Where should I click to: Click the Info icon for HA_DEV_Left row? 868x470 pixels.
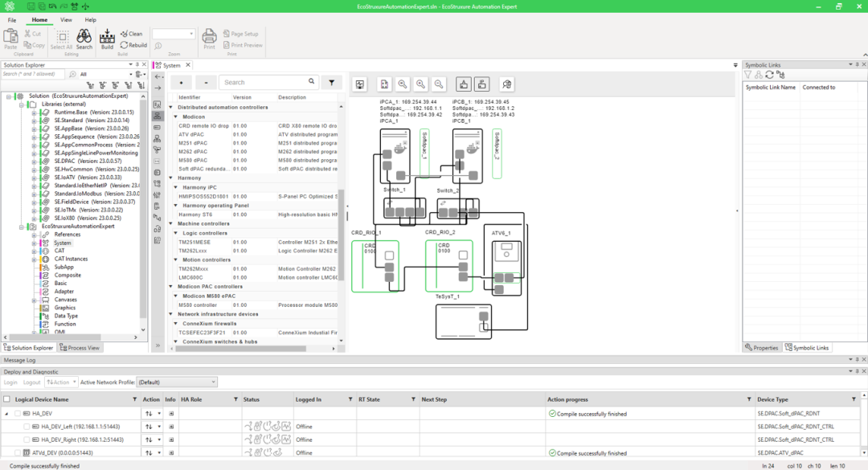[171, 427]
